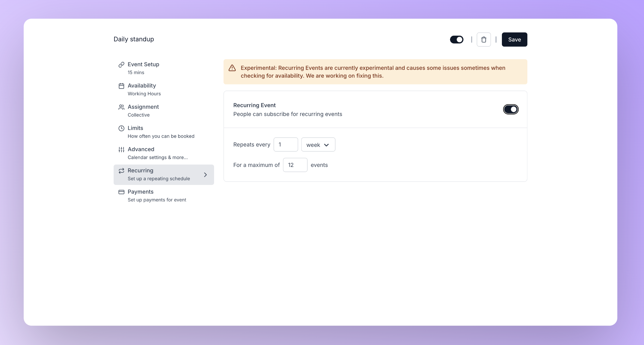Viewport: 644px width, 345px height.
Task: Click the Payments credit card icon
Action: [x=121, y=192]
